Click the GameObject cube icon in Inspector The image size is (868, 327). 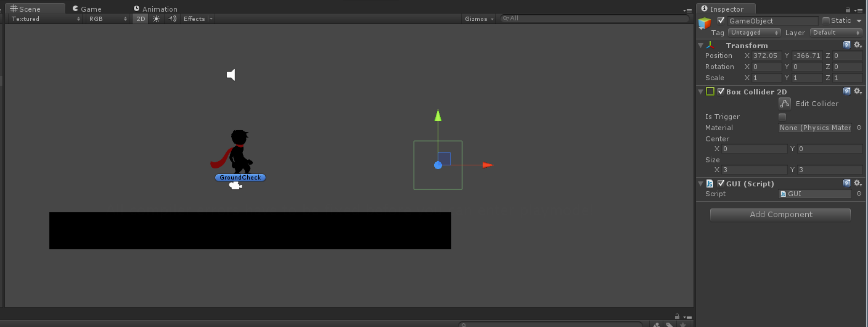tap(705, 23)
